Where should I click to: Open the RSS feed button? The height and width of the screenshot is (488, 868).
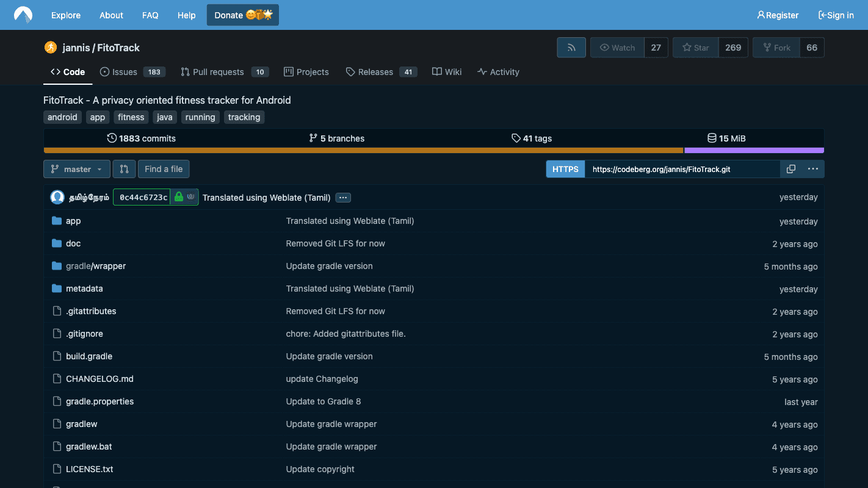(x=571, y=48)
